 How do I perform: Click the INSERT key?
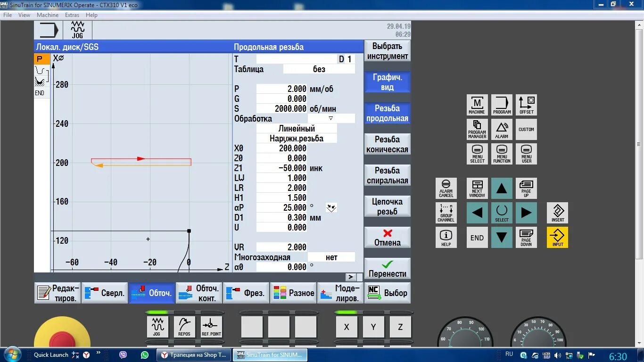pyautogui.click(x=558, y=213)
